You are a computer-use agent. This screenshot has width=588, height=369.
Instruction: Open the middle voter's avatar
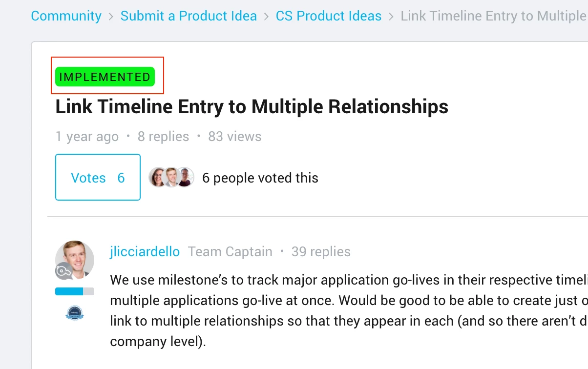(171, 177)
